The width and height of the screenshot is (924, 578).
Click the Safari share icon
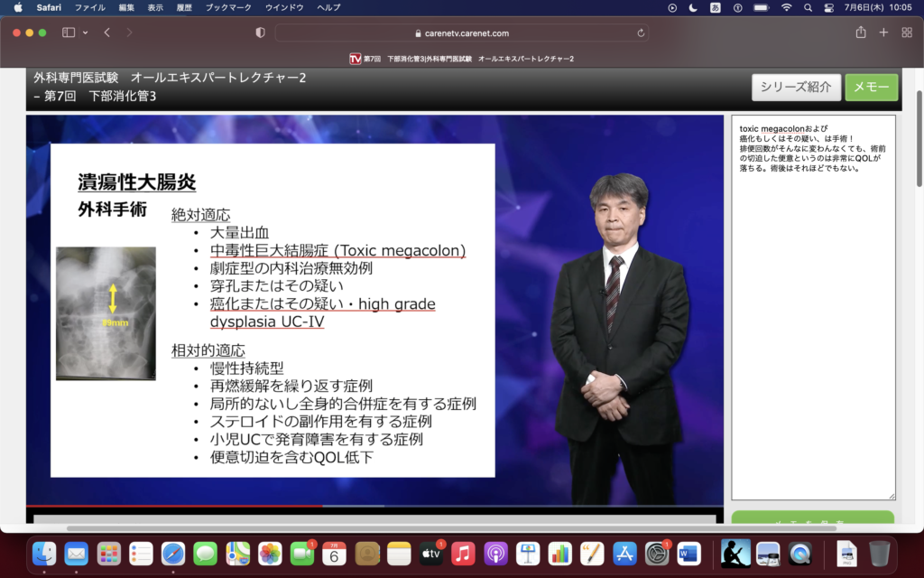click(x=861, y=33)
